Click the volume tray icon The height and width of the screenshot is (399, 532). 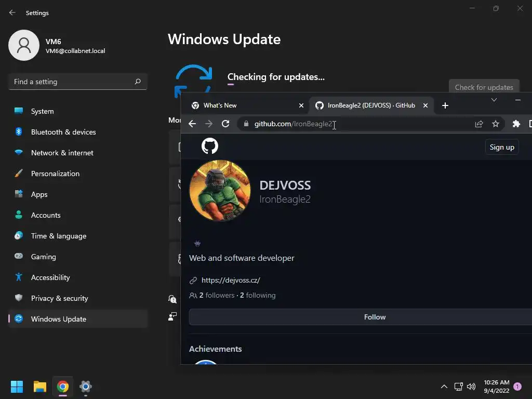click(x=471, y=386)
